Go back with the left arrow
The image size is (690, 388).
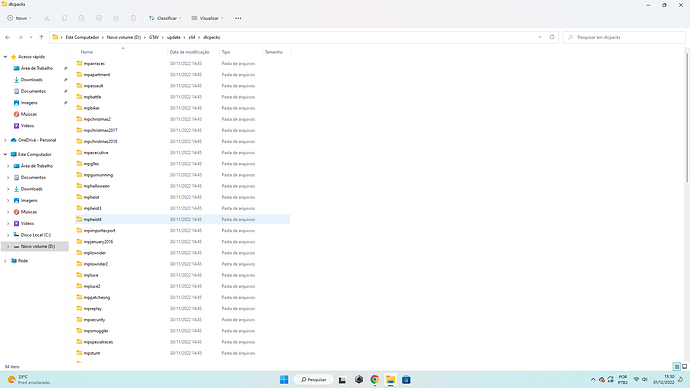click(7, 37)
